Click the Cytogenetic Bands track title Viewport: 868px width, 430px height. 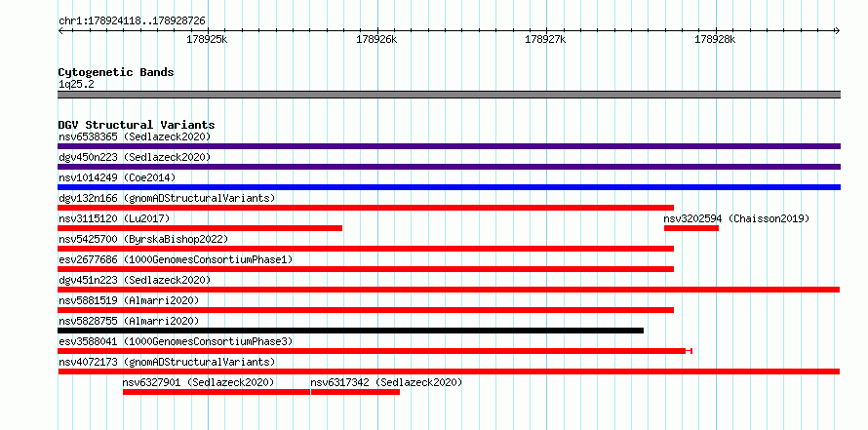(x=116, y=72)
